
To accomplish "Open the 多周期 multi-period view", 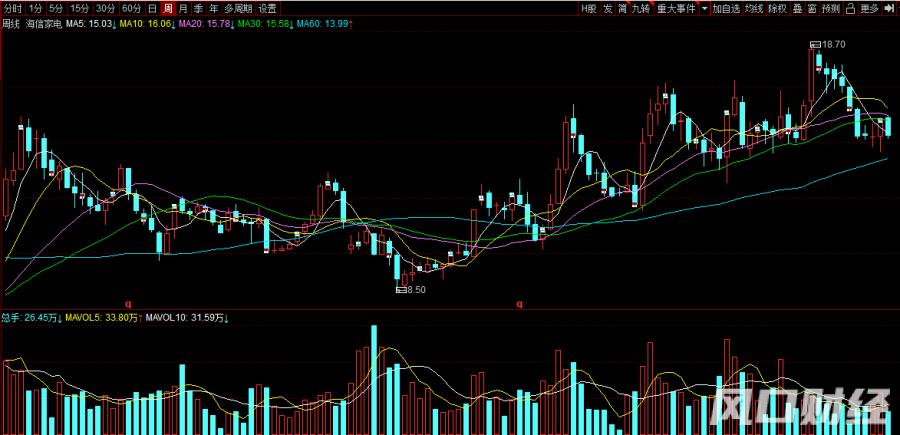I will pos(238,8).
